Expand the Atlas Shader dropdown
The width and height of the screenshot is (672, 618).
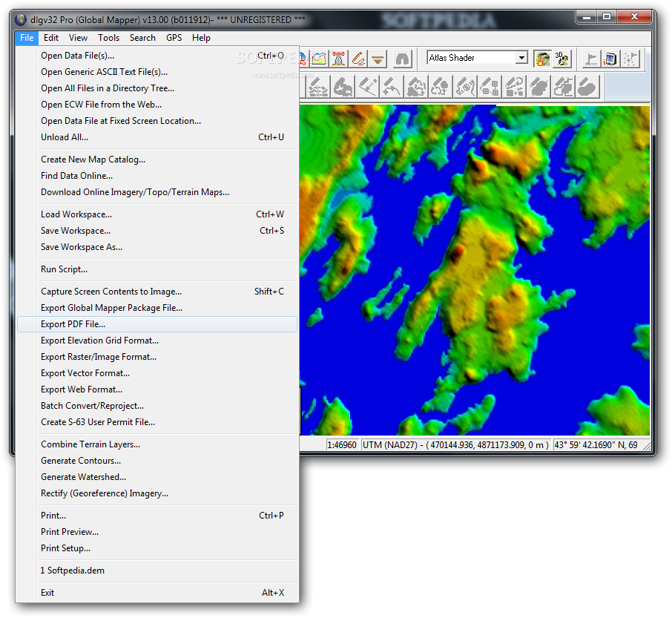click(521, 58)
